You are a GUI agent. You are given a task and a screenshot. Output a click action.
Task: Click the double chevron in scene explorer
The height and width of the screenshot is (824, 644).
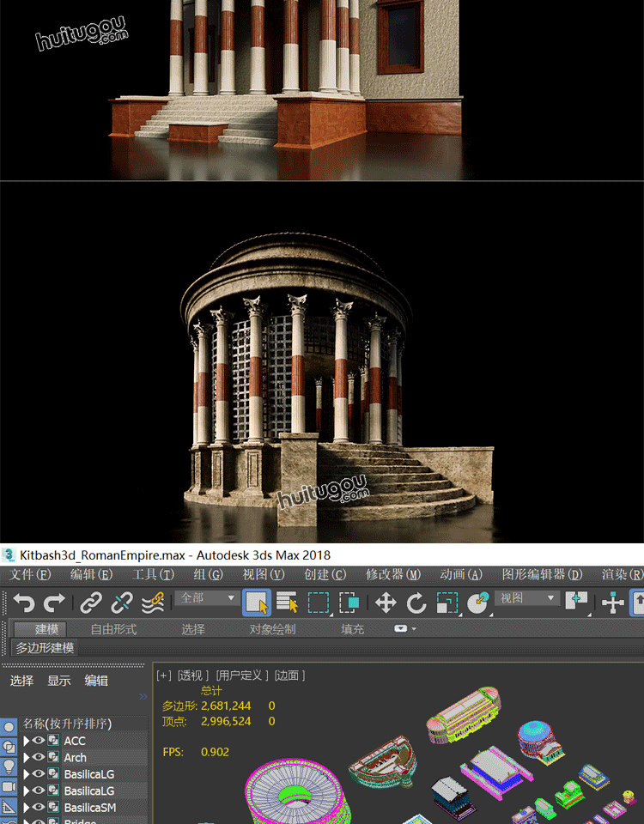pos(143,697)
